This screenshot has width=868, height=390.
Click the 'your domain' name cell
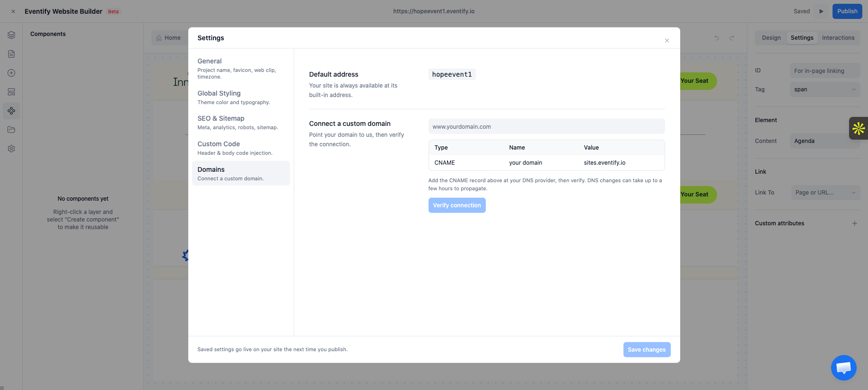(526, 163)
